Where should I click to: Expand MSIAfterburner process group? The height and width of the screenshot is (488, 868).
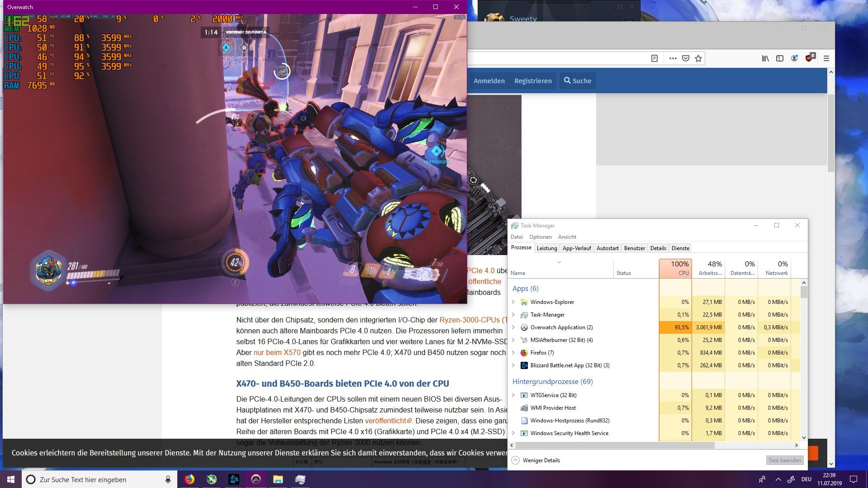tap(513, 340)
